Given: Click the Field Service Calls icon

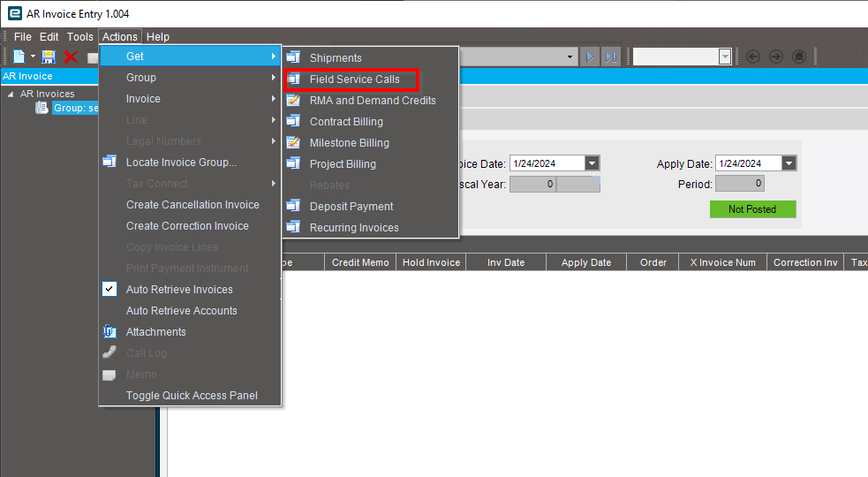Looking at the screenshot, I should [x=293, y=79].
